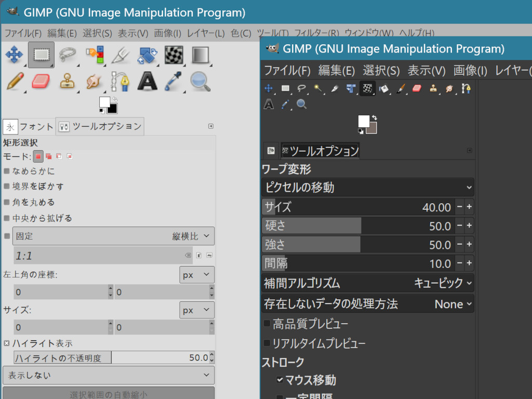This screenshot has width=532, height=399.
Task: Toggle the ハイライト表示 checkbox
Action: click(6, 343)
